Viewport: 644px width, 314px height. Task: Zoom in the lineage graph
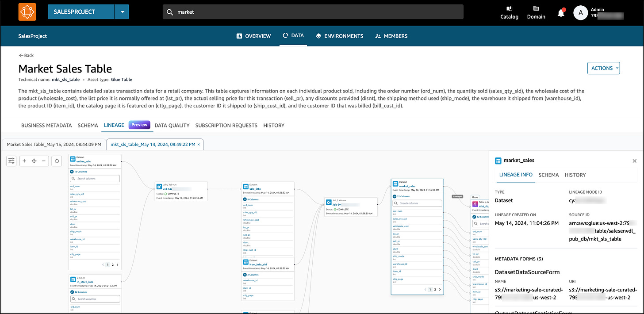point(24,161)
